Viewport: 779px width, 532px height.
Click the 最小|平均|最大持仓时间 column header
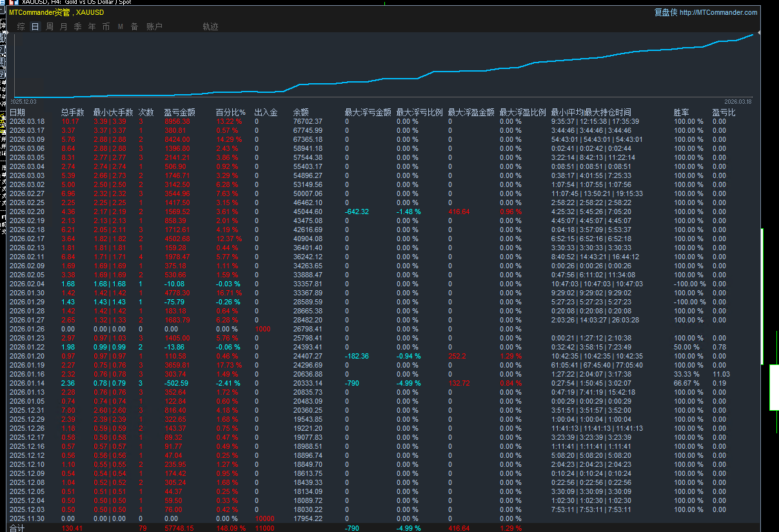pyautogui.click(x=591, y=112)
